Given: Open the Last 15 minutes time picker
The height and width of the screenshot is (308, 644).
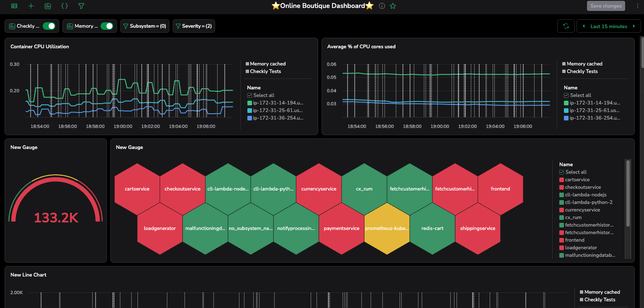Looking at the screenshot, I should point(608,26).
